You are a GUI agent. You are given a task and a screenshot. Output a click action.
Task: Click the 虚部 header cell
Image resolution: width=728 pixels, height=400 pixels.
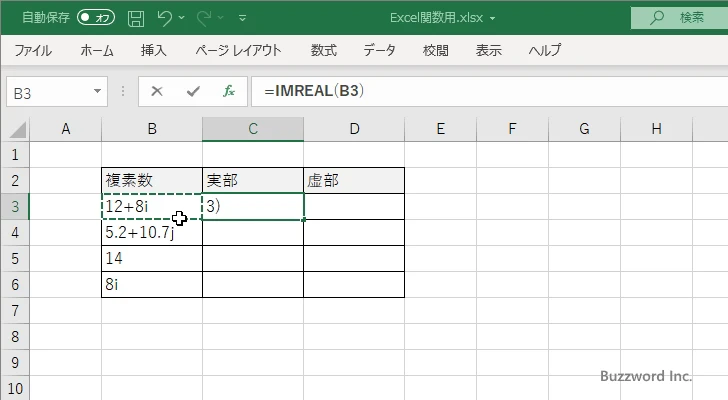click(354, 181)
